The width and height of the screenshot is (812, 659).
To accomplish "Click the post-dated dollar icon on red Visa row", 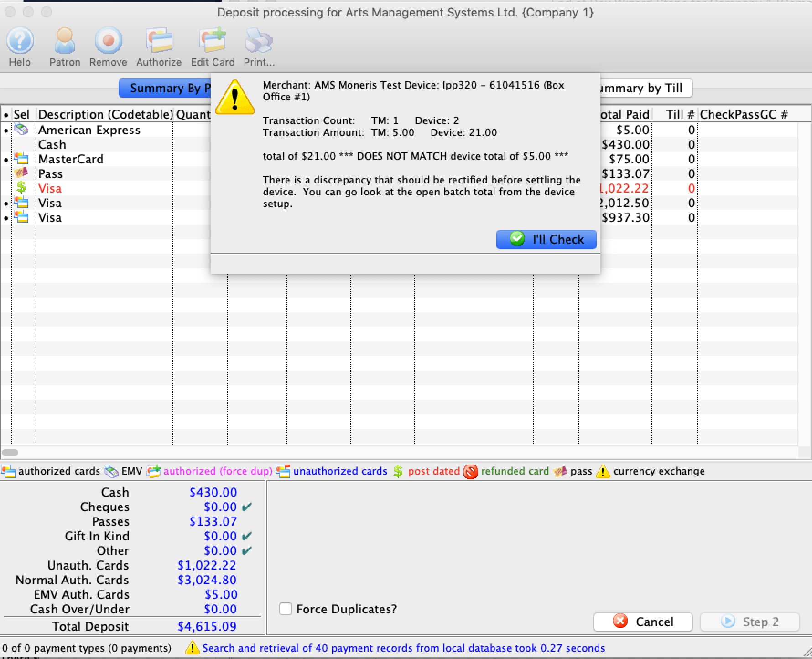I will (21, 188).
